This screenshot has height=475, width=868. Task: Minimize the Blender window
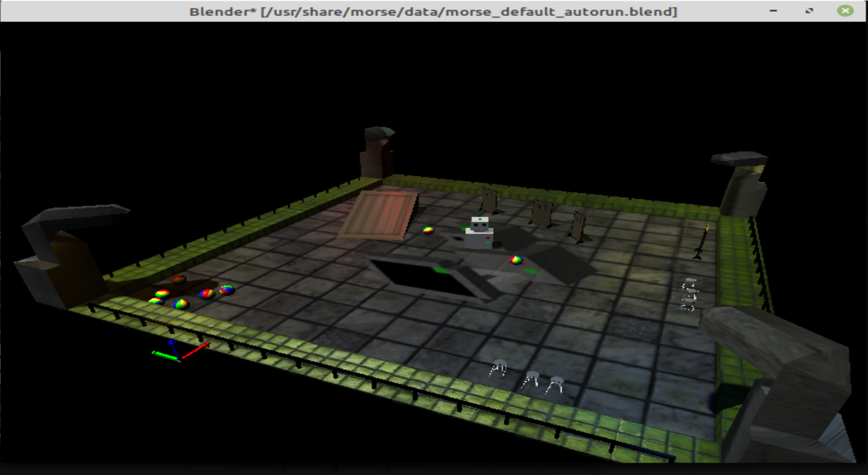click(x=773, y=11)
